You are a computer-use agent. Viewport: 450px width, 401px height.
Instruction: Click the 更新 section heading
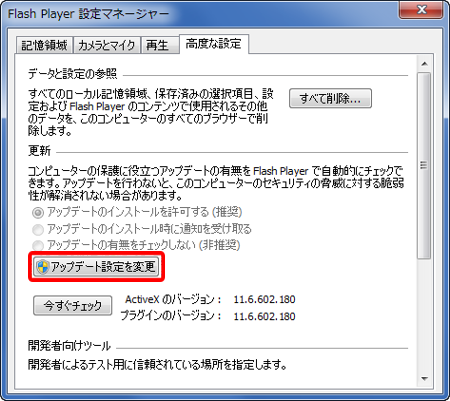(39, 151)
